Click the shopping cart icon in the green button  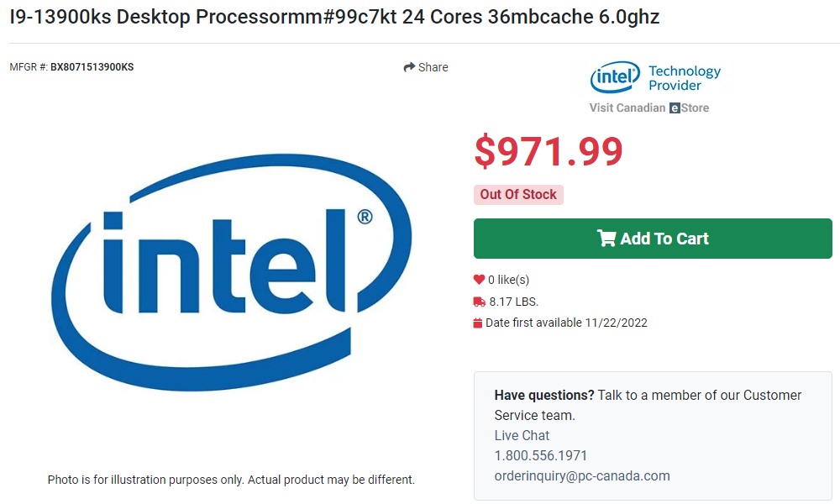tap(606, 239)
